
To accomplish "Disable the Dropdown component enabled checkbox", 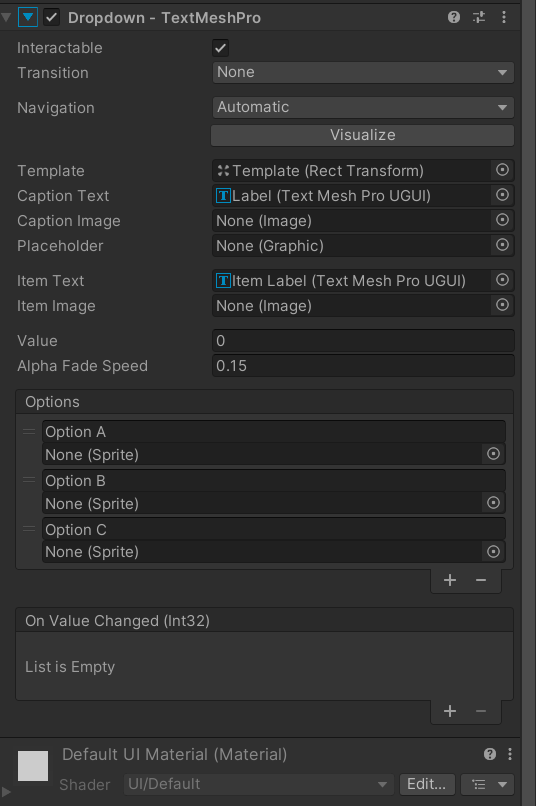I will 51,17.
